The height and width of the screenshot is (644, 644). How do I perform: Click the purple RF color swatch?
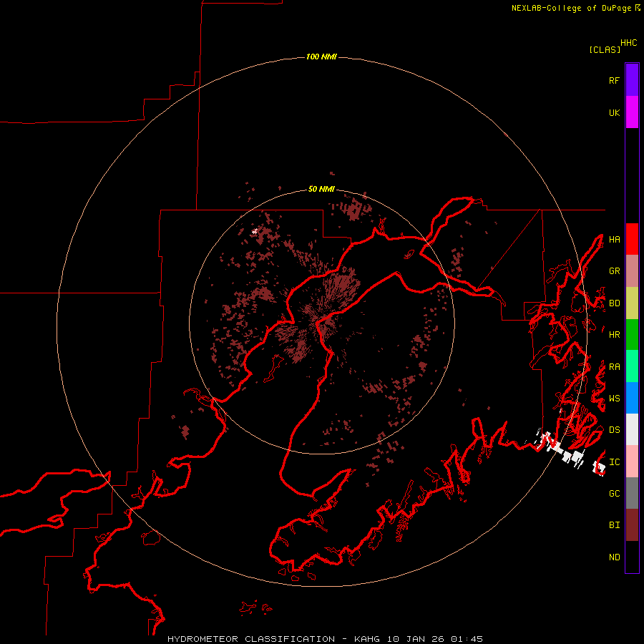tap(632, 80)
